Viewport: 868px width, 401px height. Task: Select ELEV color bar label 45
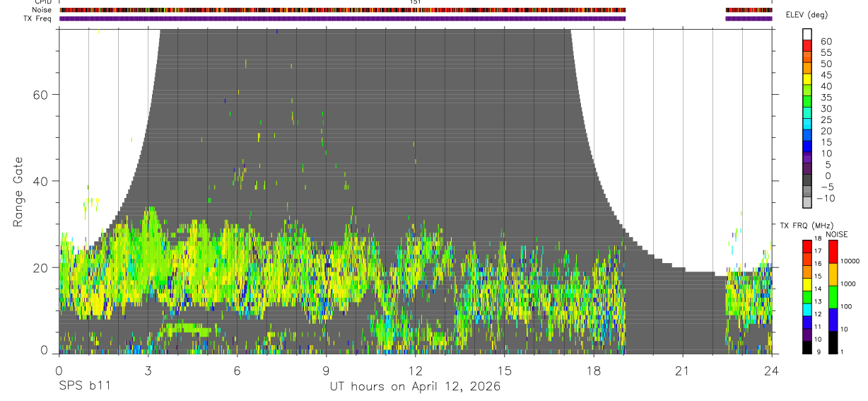click(x=826, y=75)
